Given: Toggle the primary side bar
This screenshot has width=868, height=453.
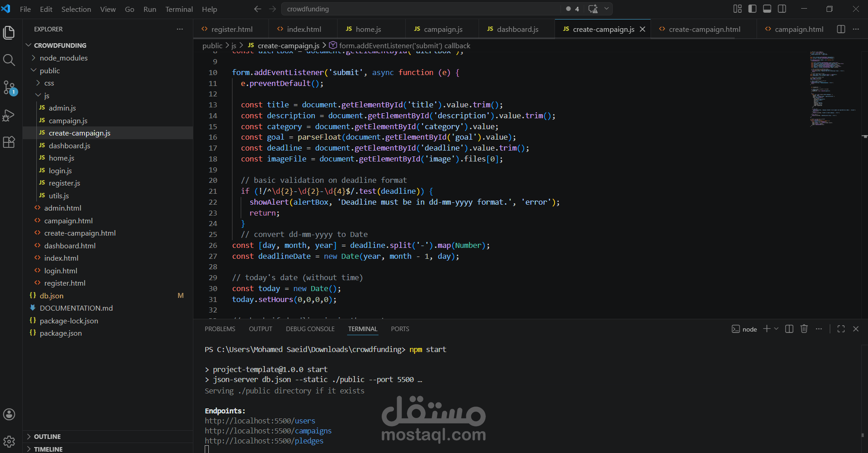Looking at the screenshot, I should pos(752,9).
